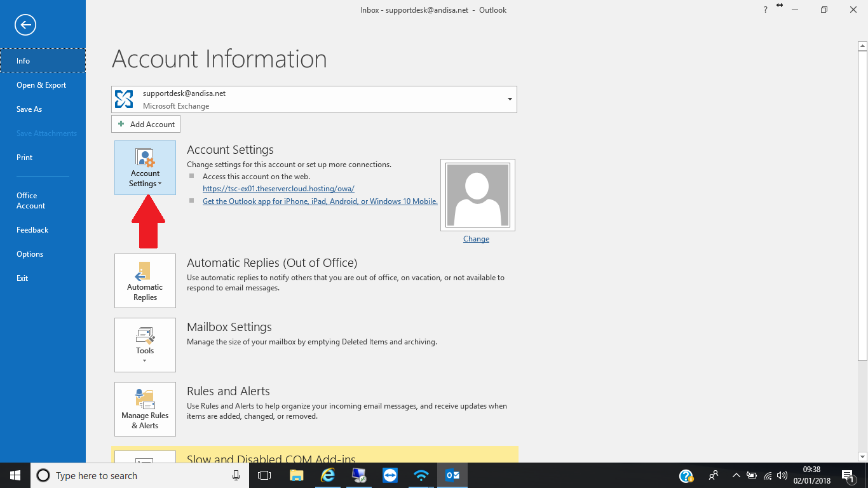Screen dimensions: 868x488
Task: Open the Action Center notifications icon
Action: pyautogui.click(x=848, y=475)
